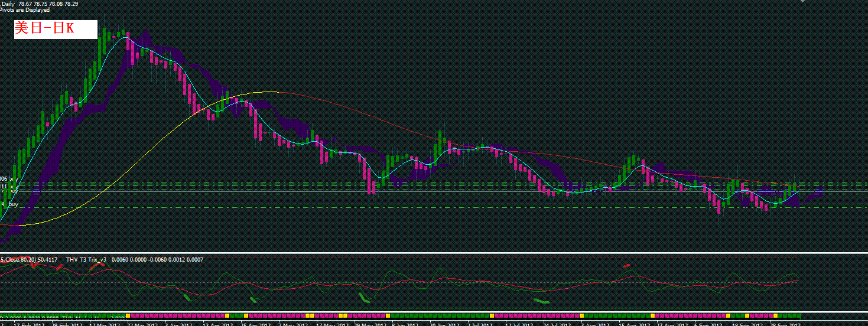Image resolution: width=868 pixels, height=326 pixels.
Task: Click the 3 Aug 2012 date label
Action: (595, 324)
